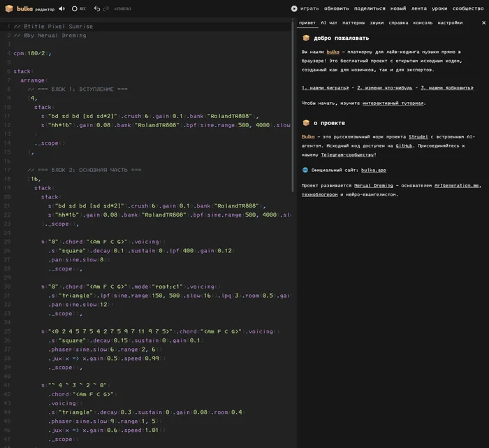Click the bulka logo box icon
The width and height of the screenshot is (489, 448).
[9, 8]
